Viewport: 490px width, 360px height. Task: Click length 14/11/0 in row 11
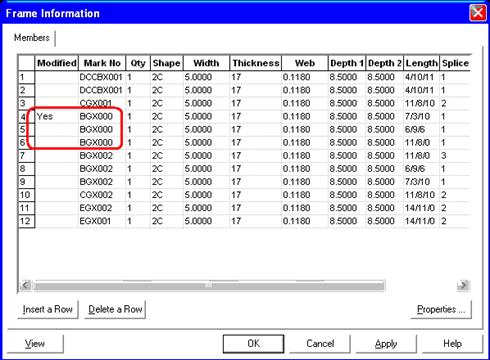tap(422, 208)
